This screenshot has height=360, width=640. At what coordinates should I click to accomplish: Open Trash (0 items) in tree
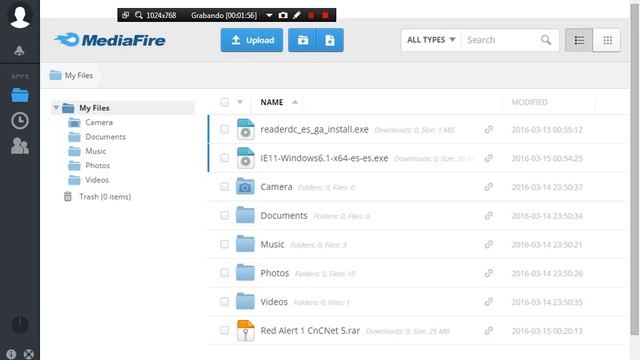pyautogui.click(x=105, y=197)
